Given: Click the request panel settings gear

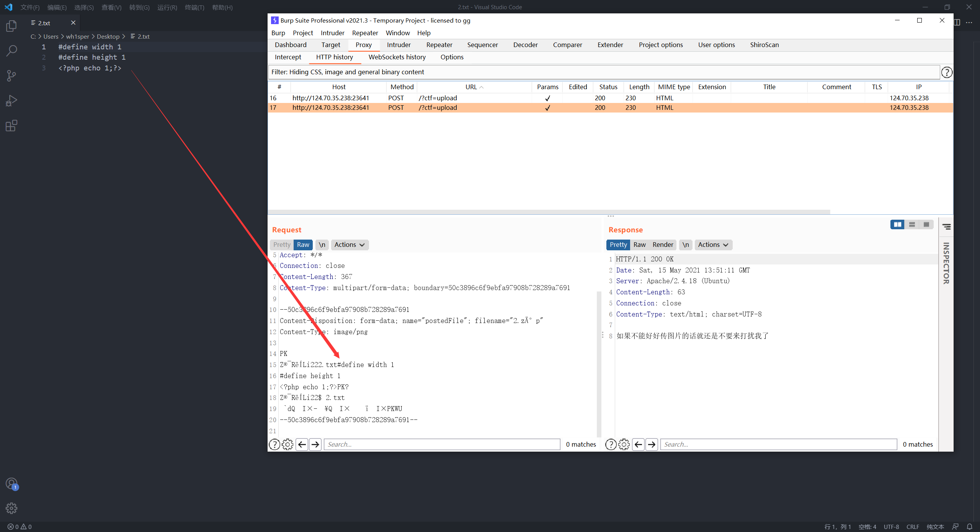Looking at the screenshot, I should tap(287, 444).
